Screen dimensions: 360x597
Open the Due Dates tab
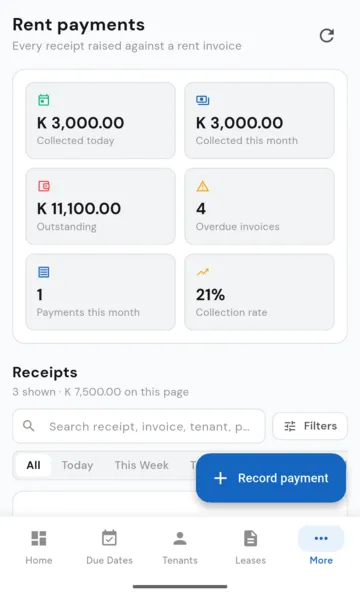(x=110, y=547)
